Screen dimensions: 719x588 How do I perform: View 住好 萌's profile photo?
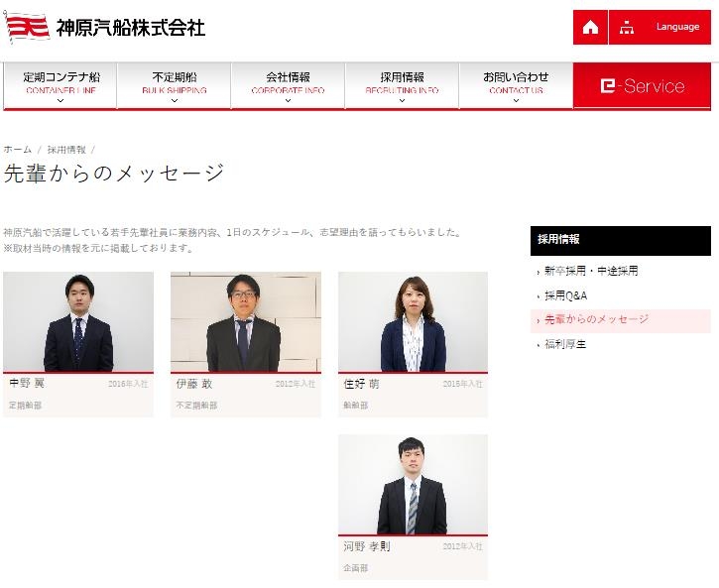pos(413,322)
